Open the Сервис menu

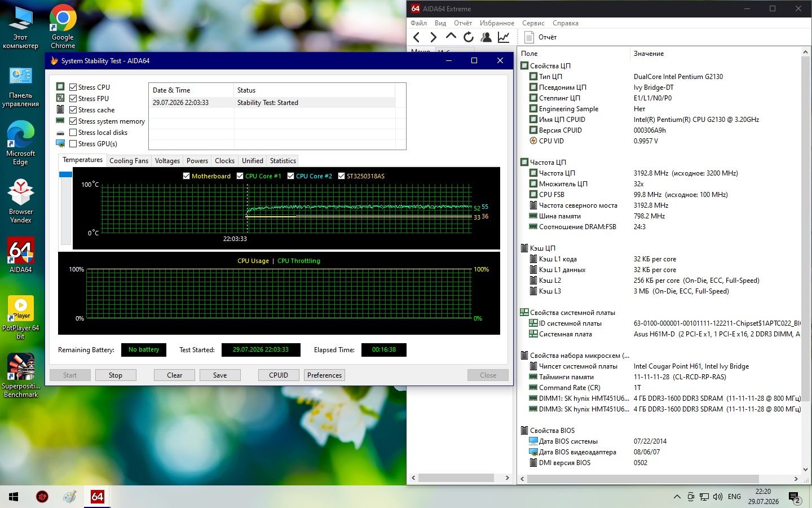point(533,23)
